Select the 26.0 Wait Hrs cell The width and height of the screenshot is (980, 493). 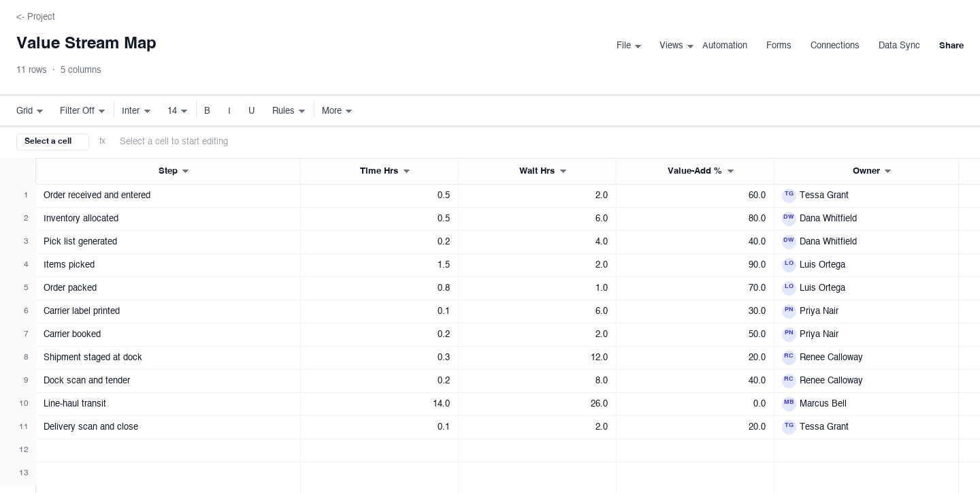click(x=538, y=404)
